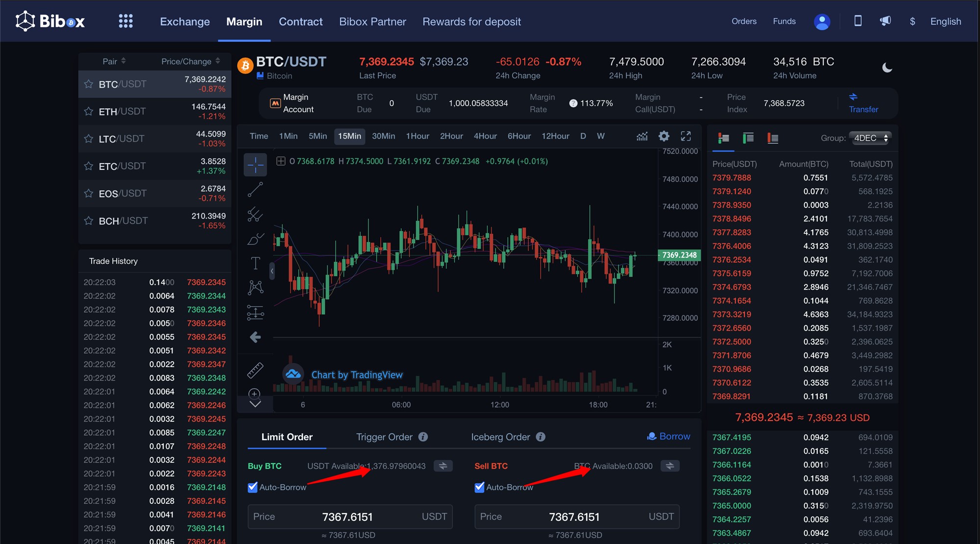Switch to the Trigger Order tab
This screenshot has height=544, width=980.
pyautogui.click(x=384, y=437)
